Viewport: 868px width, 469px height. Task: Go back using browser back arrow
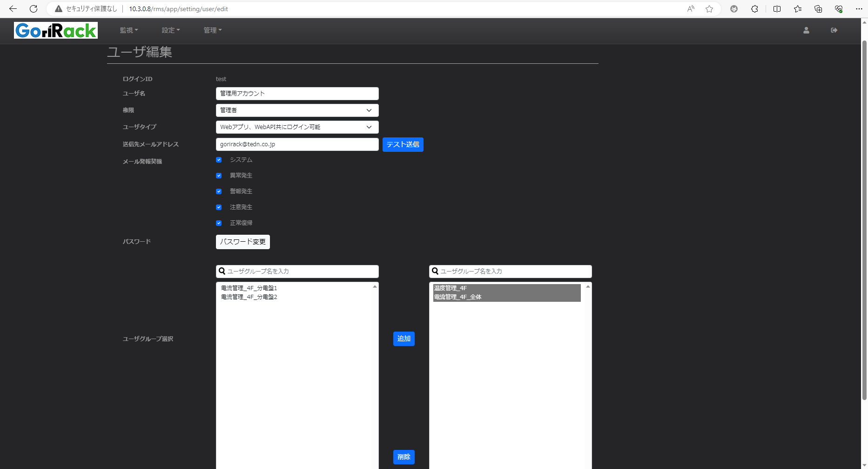[x=13, y=9]
